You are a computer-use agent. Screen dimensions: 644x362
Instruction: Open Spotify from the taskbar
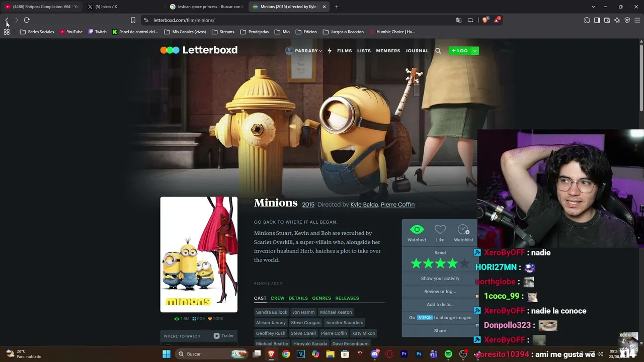[448, 354]
